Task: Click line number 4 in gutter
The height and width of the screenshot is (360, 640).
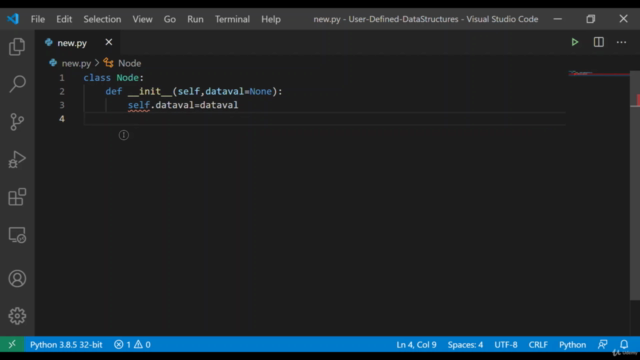Action: 62,119
